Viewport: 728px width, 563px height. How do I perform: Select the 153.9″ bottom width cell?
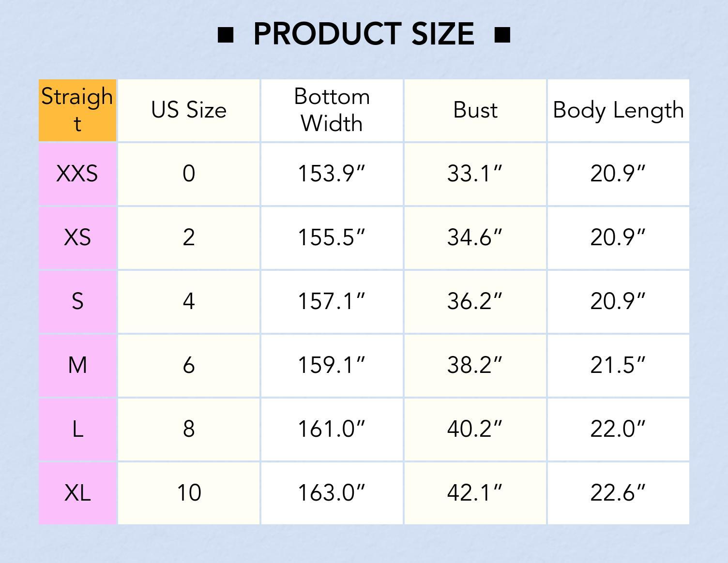click(332, 174)
